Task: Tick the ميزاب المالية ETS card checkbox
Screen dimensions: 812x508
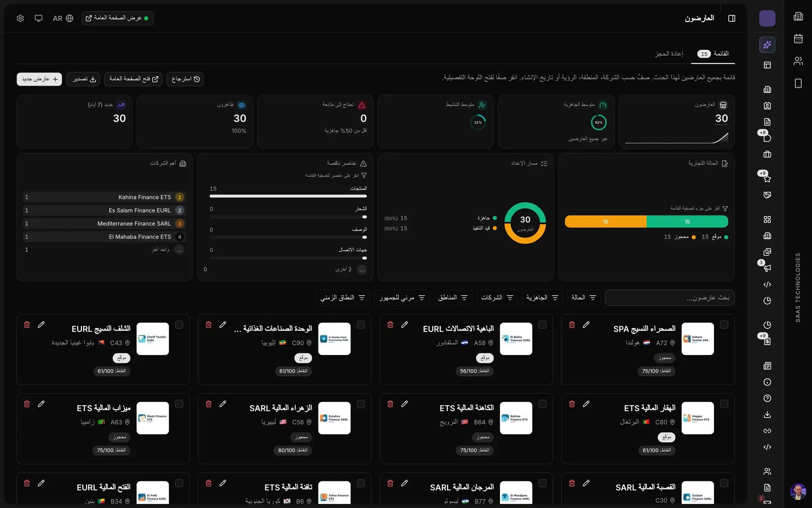Action: coord(179,404)
